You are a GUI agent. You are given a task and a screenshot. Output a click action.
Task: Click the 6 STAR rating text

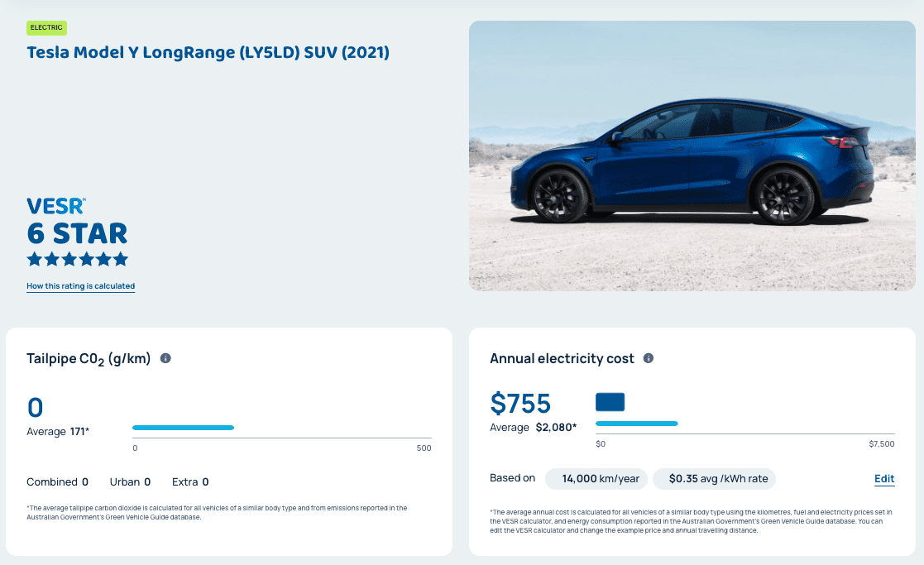tap(77, 233)
